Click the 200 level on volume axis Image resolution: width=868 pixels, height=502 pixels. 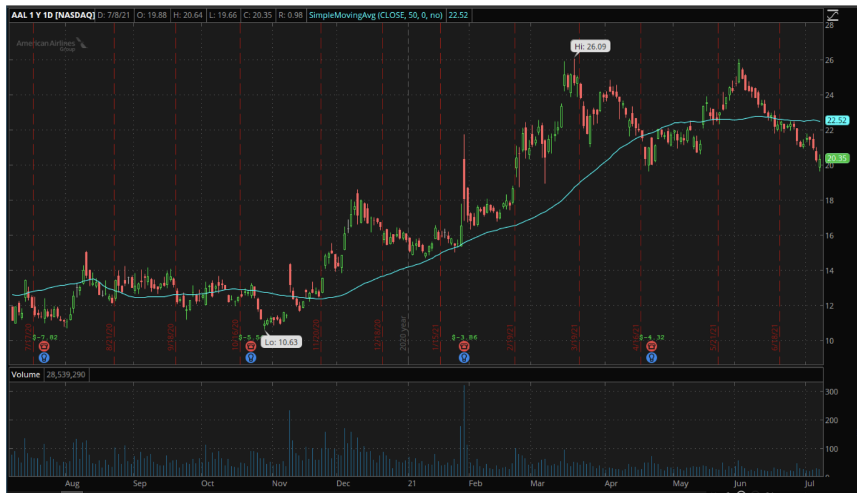pos(832,420)
